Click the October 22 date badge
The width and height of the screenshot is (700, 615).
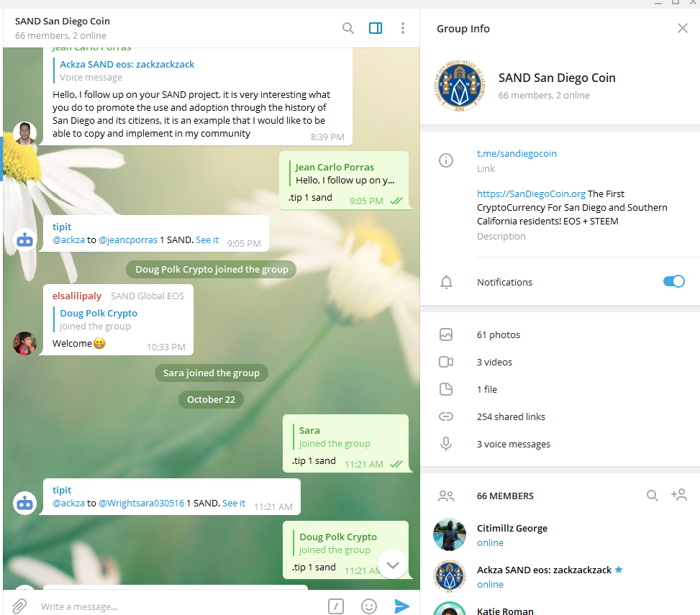(x=212, y=399)
